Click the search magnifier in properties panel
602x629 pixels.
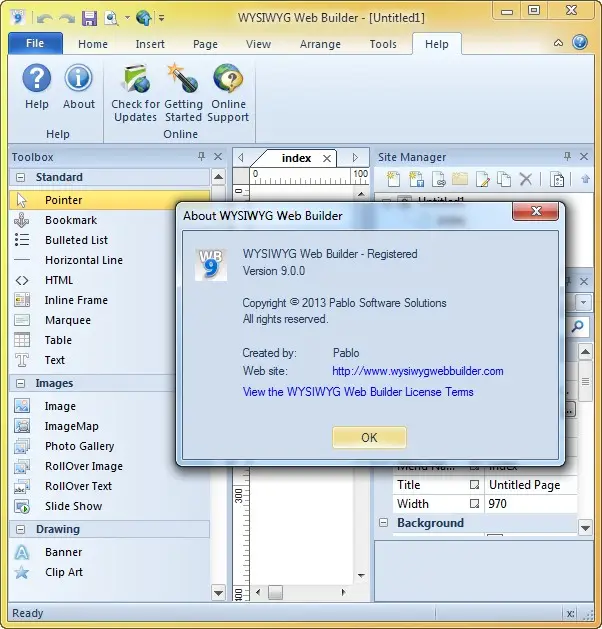click(x=578, y=327)
